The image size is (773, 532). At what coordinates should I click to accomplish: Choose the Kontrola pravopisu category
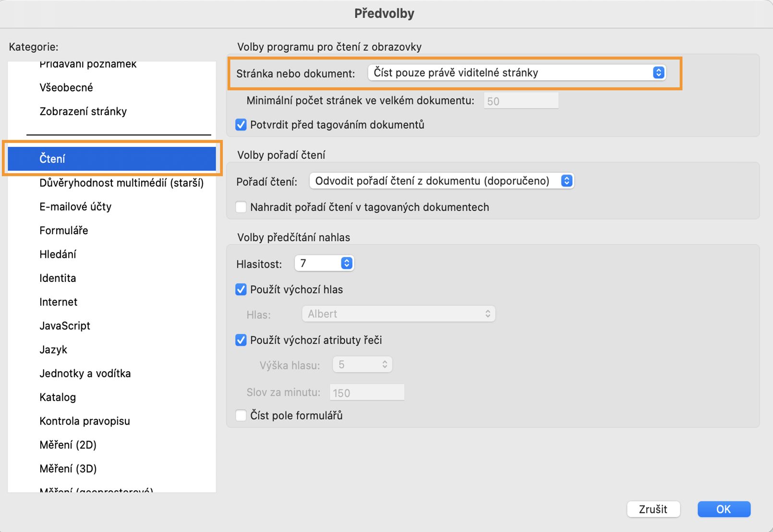coord(85,422)
